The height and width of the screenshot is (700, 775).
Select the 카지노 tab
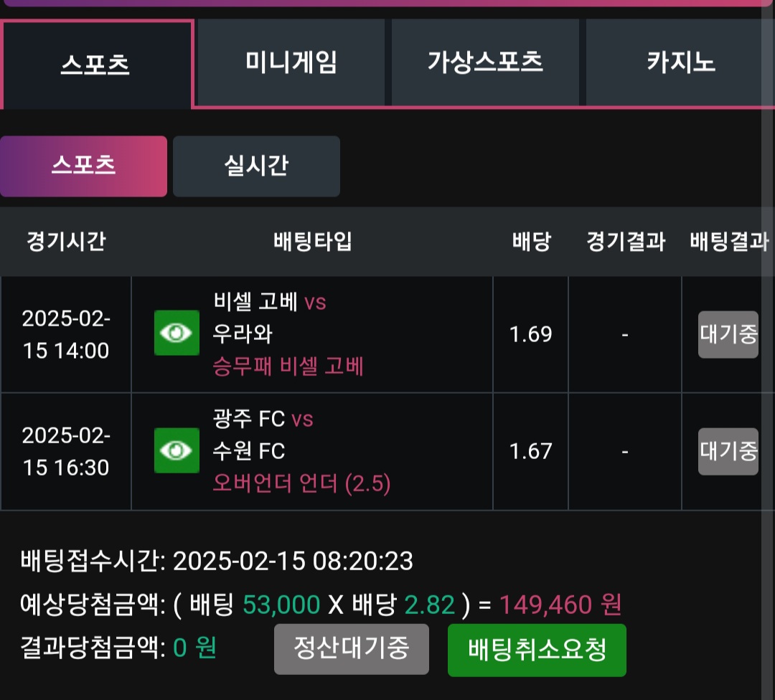pos(680,63)
